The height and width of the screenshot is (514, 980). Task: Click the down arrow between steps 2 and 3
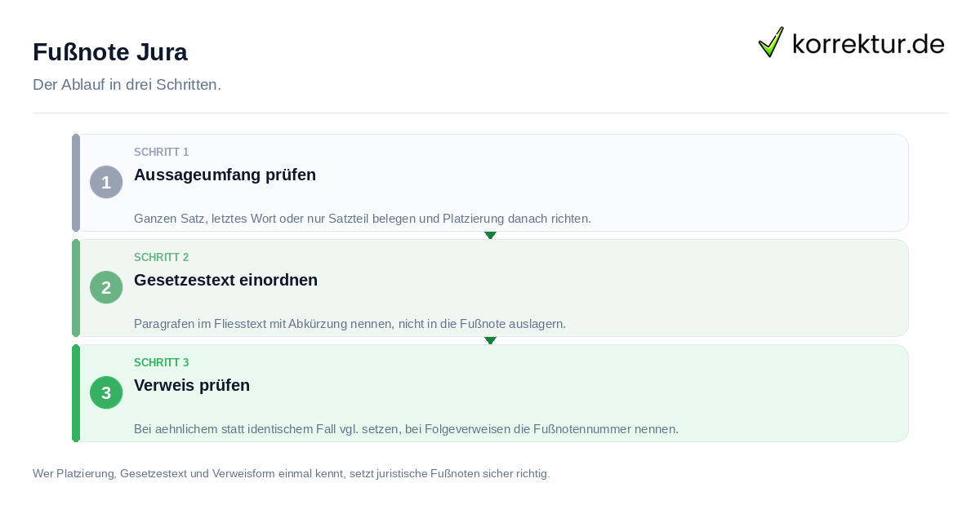[x=490, y=340]
